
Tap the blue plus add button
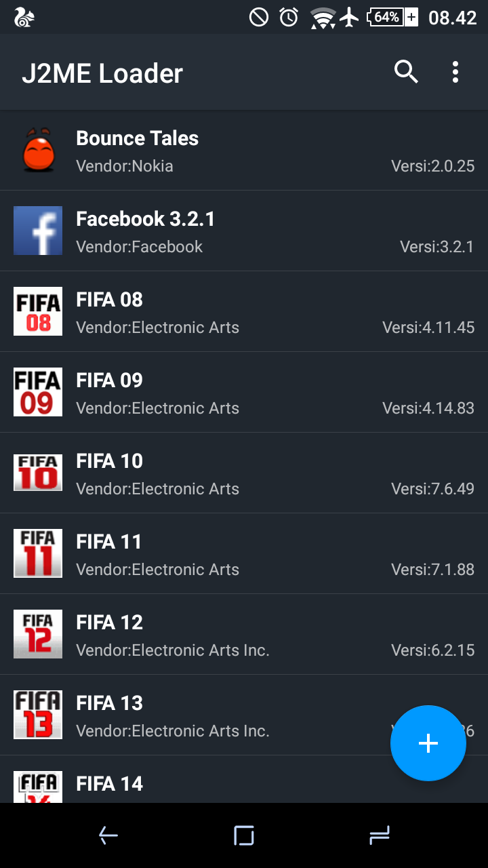[x=428, y=743]
